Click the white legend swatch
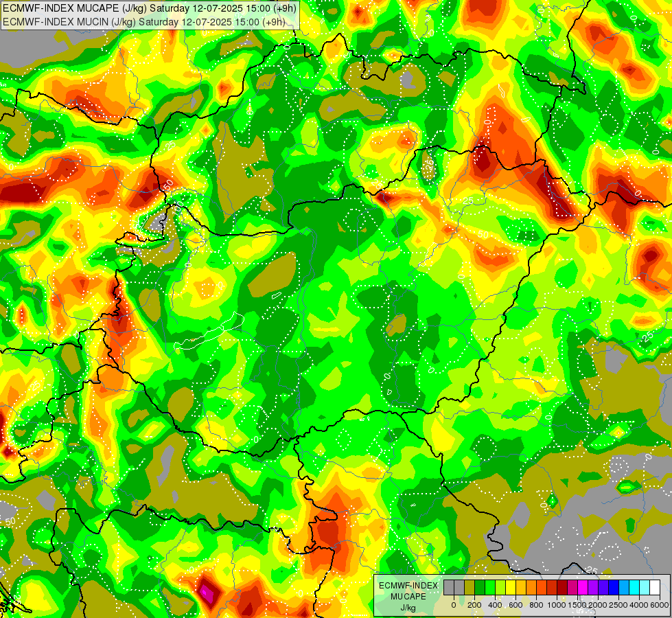 [656, 588]
